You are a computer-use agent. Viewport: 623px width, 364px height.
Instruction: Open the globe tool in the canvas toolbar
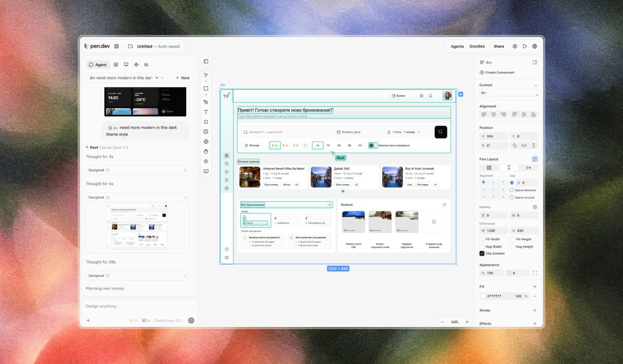(x=206, y=142)
